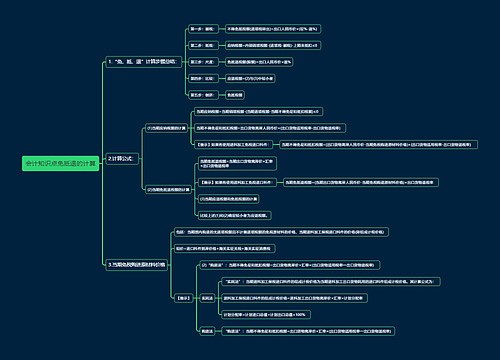
Task: Select the formula node containing 出口人民币价 beside 第一步
Action: (273, 29)
